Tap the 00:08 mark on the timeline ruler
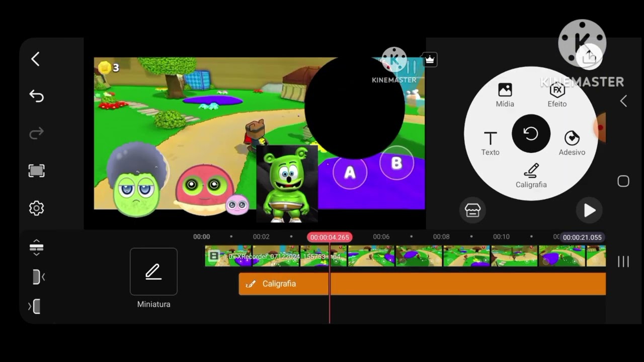This screenshot has height=362, width=644. coord(441,237)
